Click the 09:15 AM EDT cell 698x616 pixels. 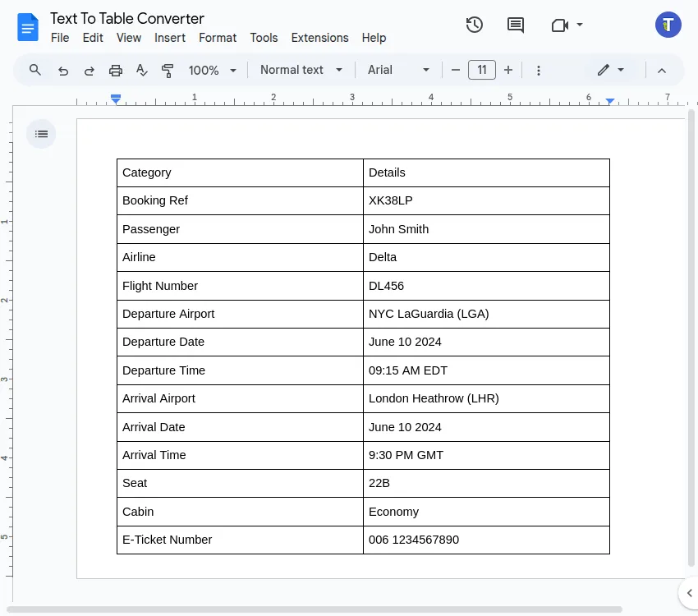[486, 370]
